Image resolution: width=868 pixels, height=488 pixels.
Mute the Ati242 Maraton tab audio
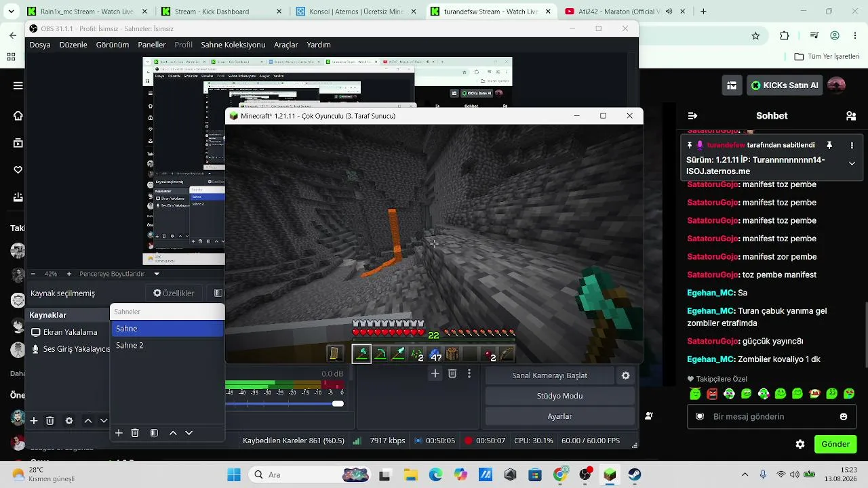(669, 12)
